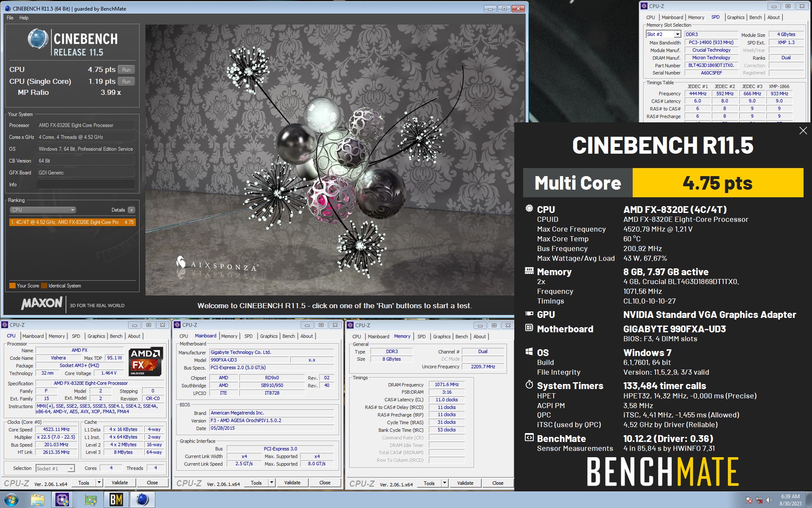
Task: Click Memory tab in SPD CPU-Z window
Action: [696, 17]
